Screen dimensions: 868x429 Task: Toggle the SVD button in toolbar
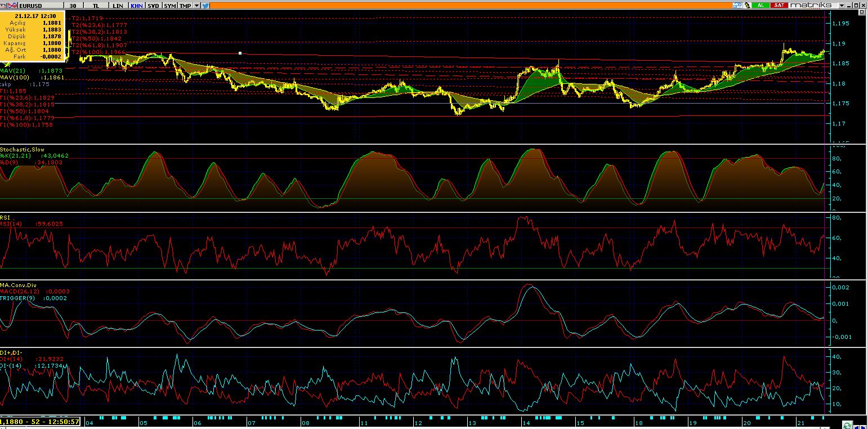coord(153,6)
